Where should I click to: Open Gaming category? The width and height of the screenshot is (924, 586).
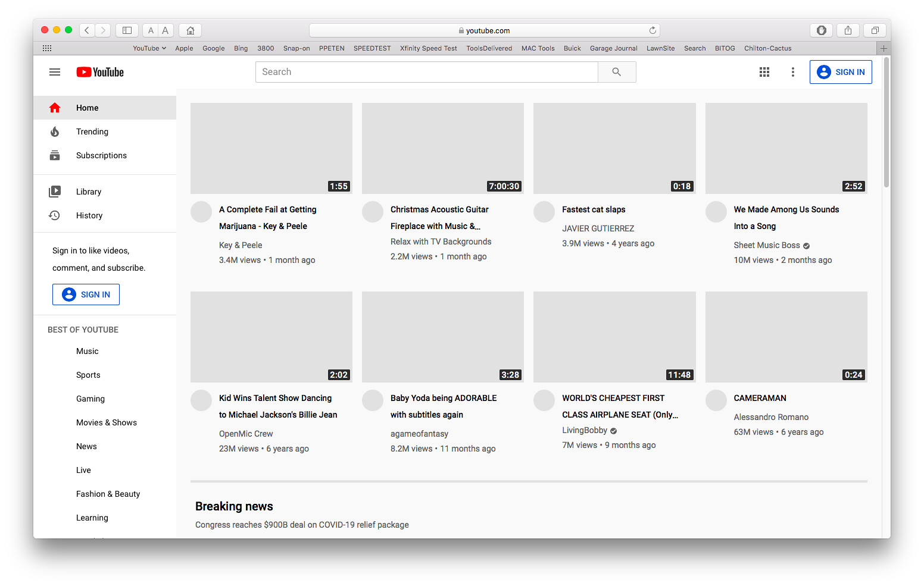point(90,399)
